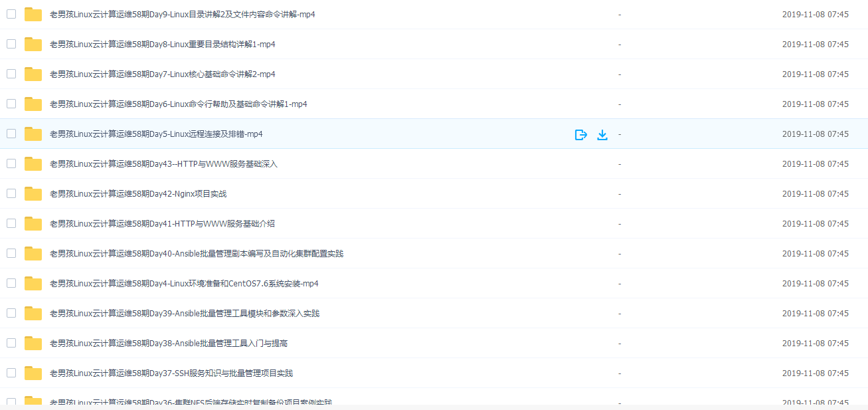Click the folder icon for Day40-Ansible批量管理剧本编写

33,253
